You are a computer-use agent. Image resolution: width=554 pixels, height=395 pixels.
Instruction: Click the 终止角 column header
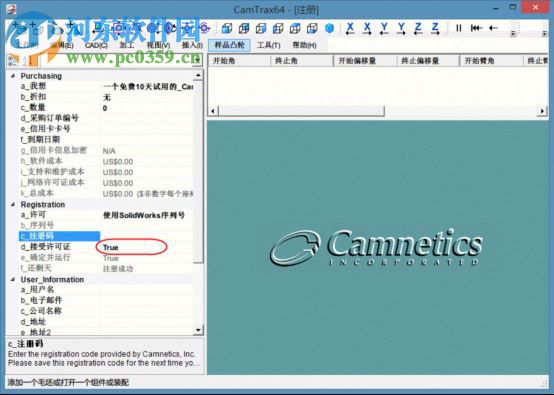point(302,61)
